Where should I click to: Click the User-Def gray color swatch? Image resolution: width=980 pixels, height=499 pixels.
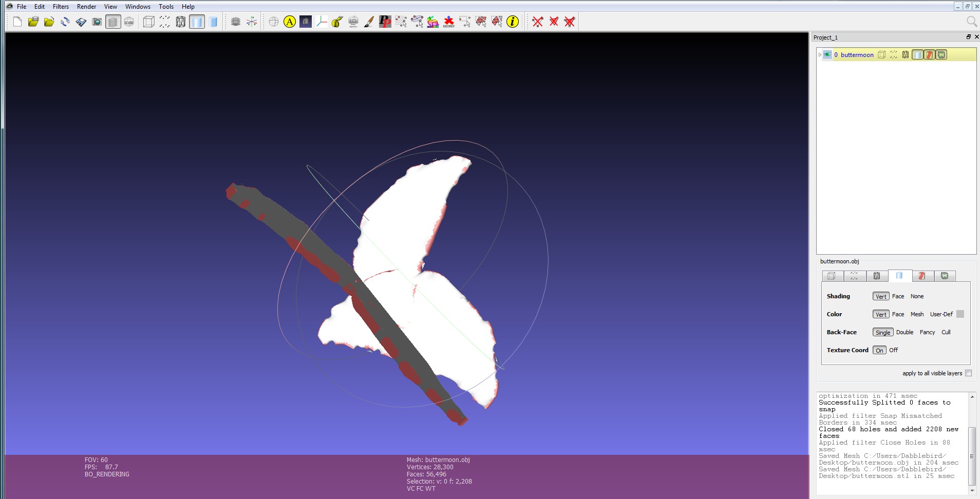point(960,314)
